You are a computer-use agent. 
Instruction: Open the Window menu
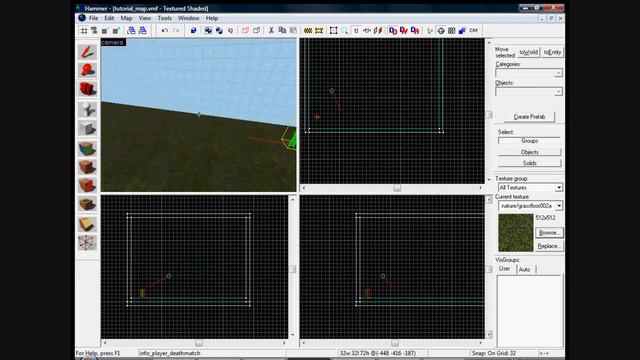pos(188,18)
